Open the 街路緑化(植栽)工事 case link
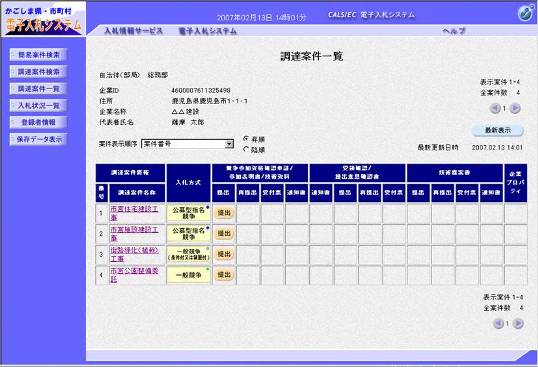Image resolution: width=538 pixels, height=367 pixels. [134, 254]
